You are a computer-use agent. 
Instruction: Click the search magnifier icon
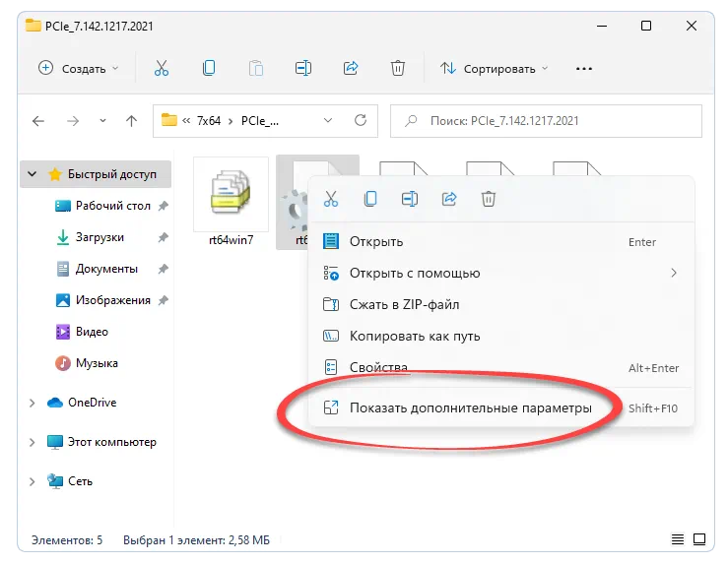(411, 121)
